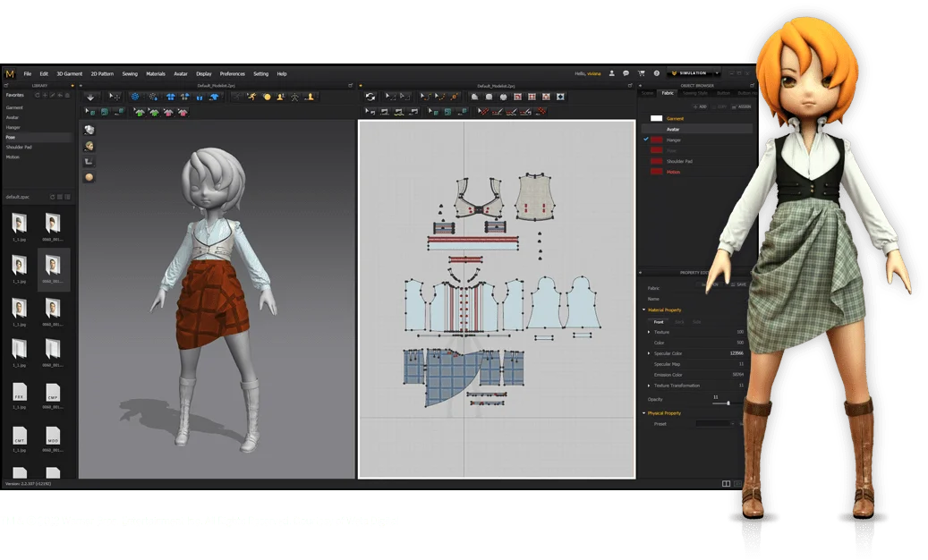Image resolution: width=928 pixels, height=560 pixels.
Task: Switch to the Sewing Style tab
Action: click(695, 93)
